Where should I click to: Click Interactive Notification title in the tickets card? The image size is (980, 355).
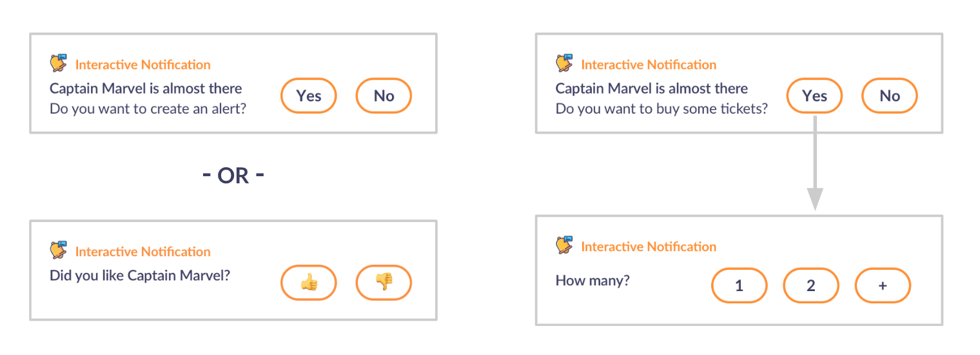(649, 65)
